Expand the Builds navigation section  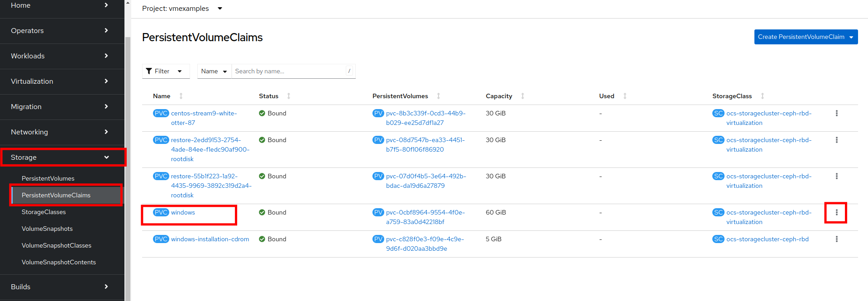(62, 287)
